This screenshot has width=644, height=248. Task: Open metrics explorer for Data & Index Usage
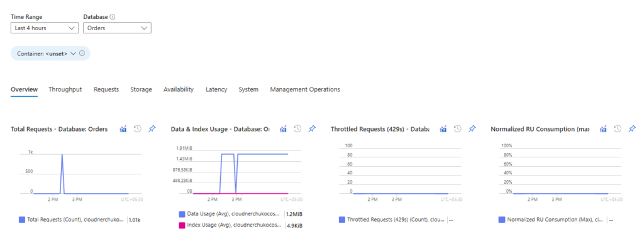(x=283, y=129)
